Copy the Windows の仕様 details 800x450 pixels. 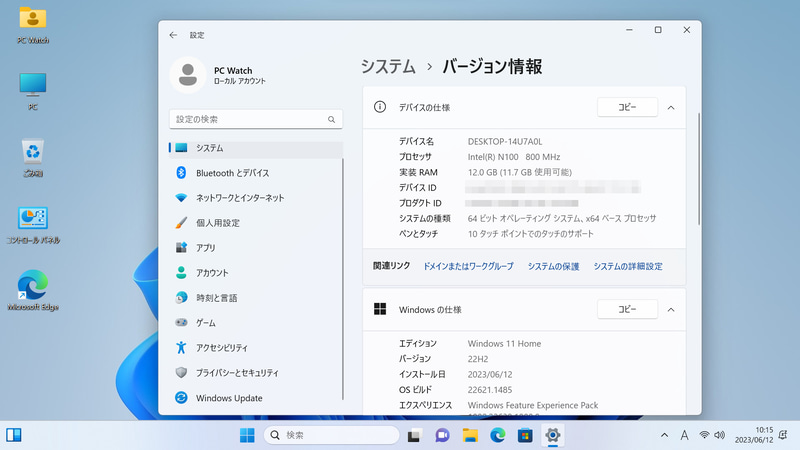627,309
